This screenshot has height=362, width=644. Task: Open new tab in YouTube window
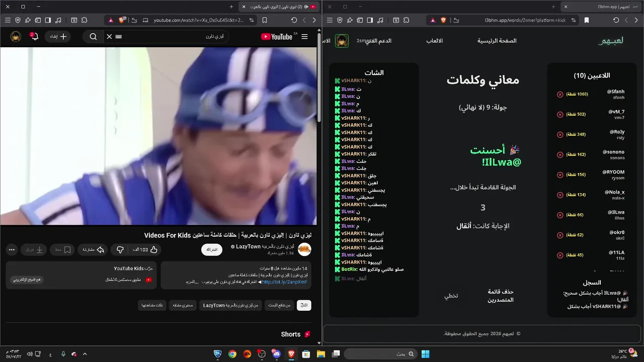(x=231, y=7)
